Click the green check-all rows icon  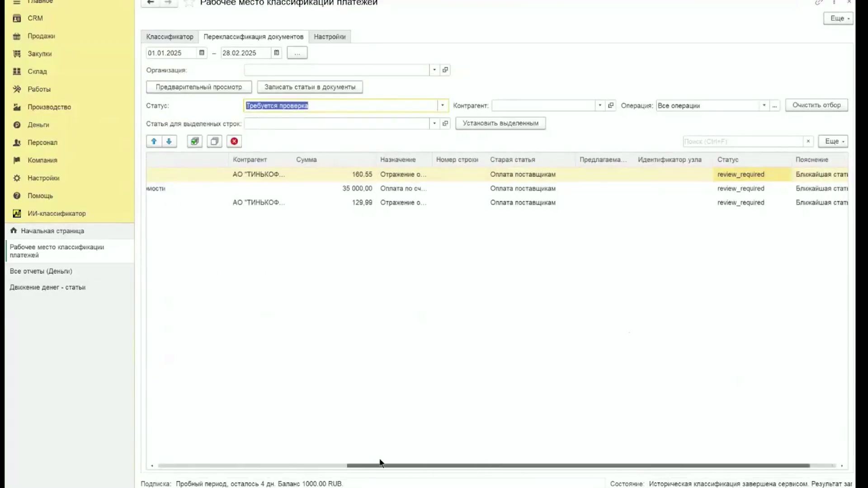tap(195, 141)
